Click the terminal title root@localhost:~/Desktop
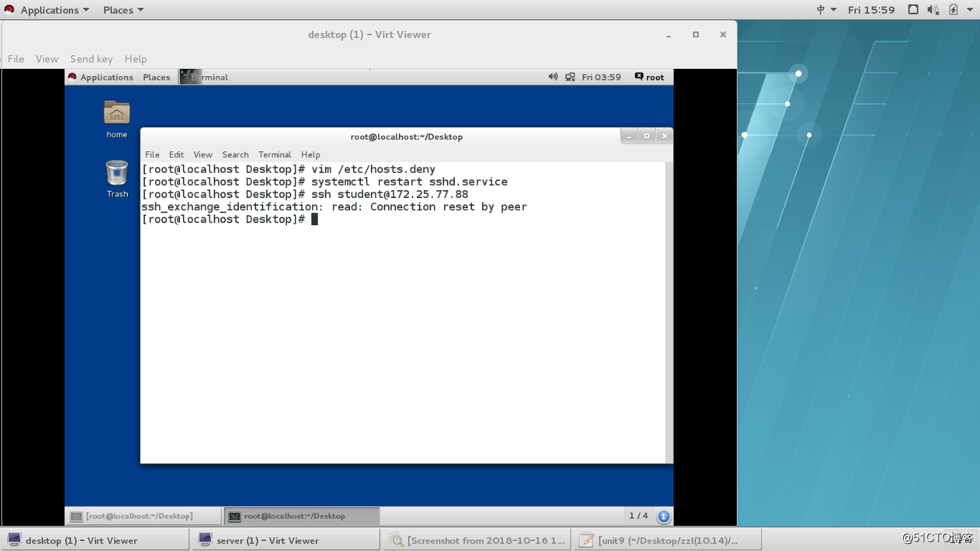 pos(407,137)
